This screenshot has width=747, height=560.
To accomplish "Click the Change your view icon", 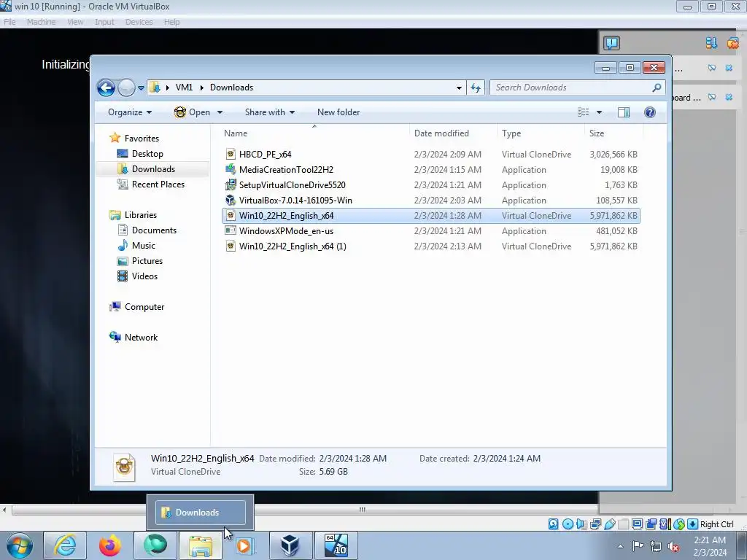I will (x=584, y=112).
